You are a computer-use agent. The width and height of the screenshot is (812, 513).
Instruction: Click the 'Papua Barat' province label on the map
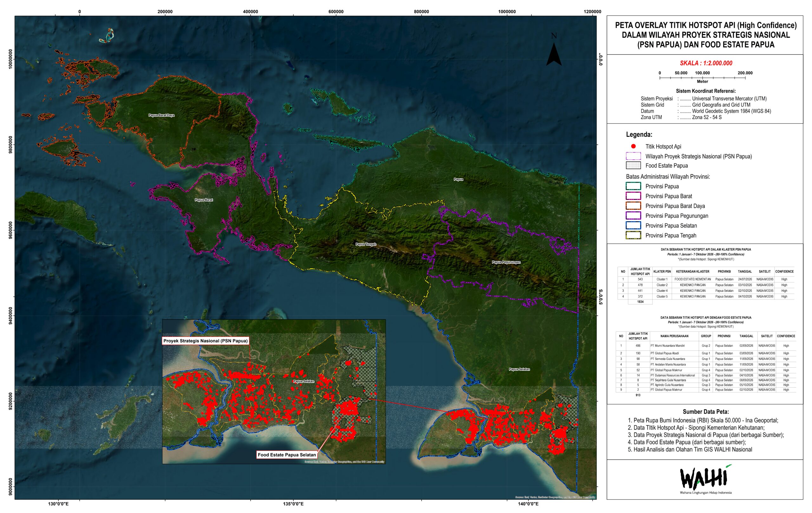[x=204, y=200]
